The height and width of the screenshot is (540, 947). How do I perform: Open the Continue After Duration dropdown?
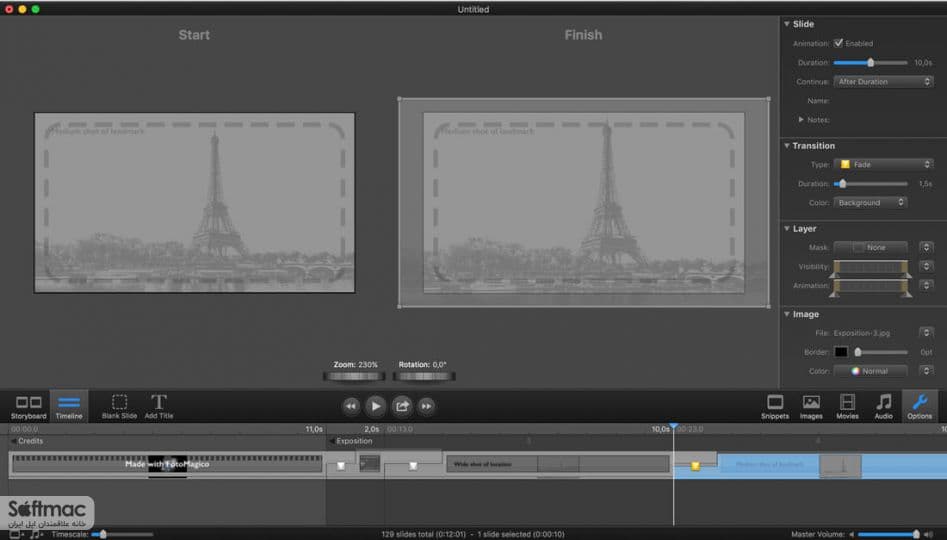click(883, 82)
